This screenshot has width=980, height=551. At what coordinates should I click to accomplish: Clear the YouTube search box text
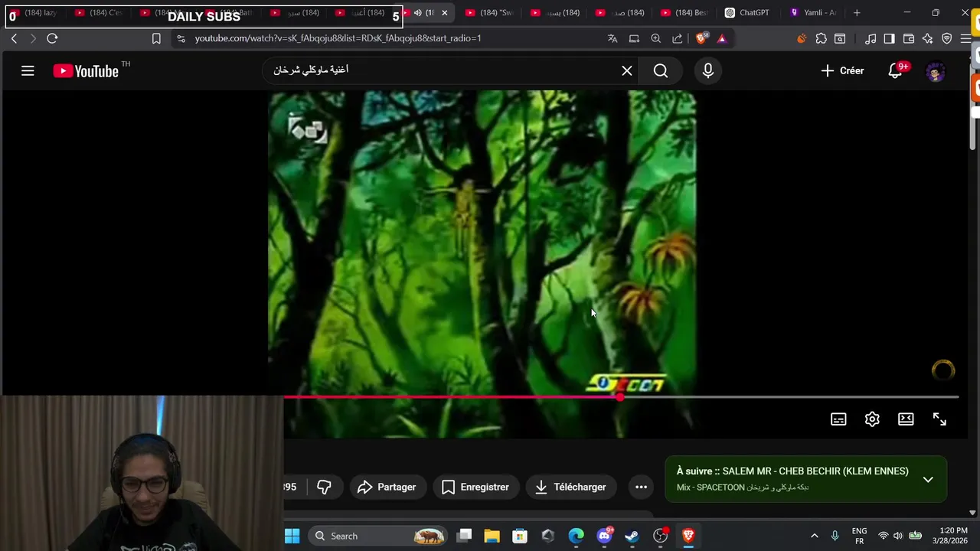[627, 70]
